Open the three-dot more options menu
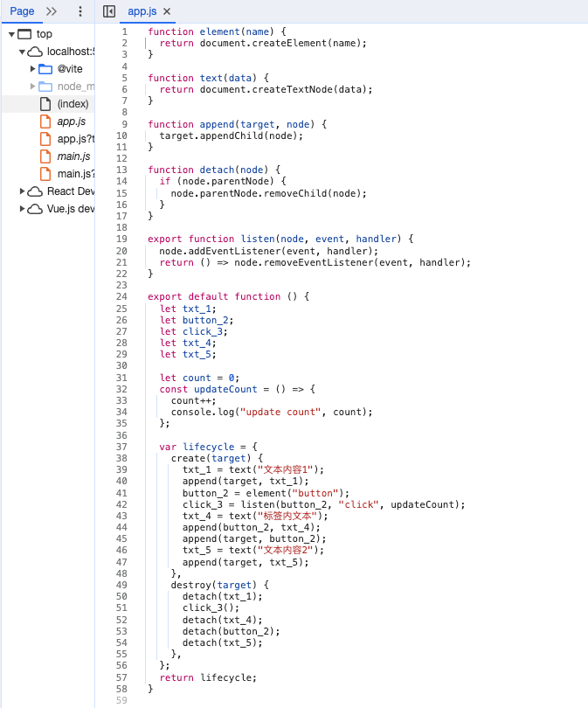 point(80,11)
